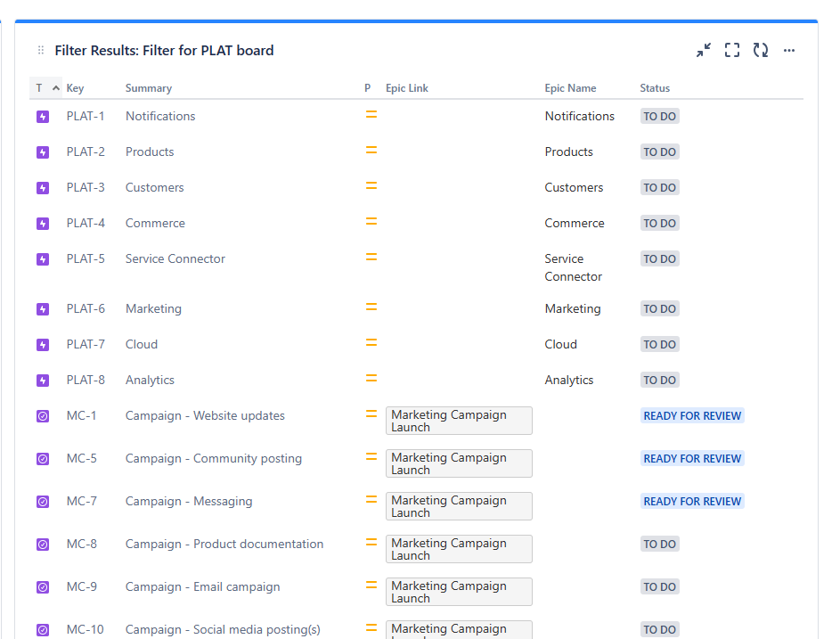This screenshot has width=840, height=639.
Task: Open Campaign - Email campaign summary
Action: [202, 587]
